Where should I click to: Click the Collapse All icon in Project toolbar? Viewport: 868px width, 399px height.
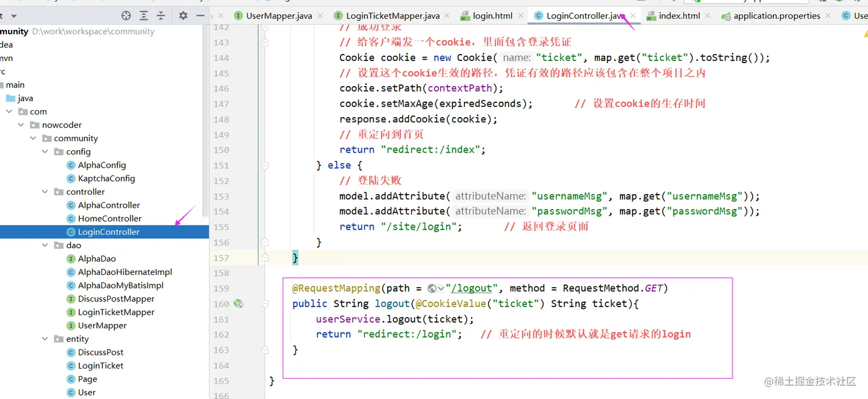pos(161,16)
